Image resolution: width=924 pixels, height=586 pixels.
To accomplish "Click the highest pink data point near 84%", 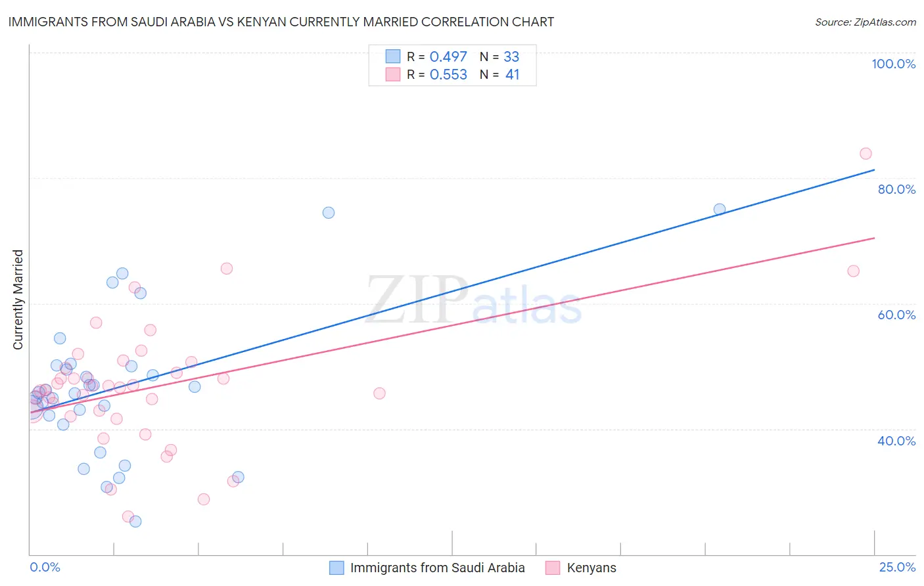I will [x=866, y=154].
